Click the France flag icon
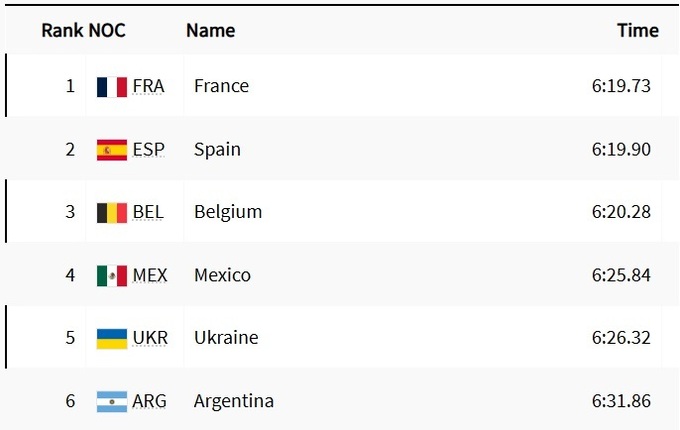This screenshot has width=680, height=430. coord(111,87)
